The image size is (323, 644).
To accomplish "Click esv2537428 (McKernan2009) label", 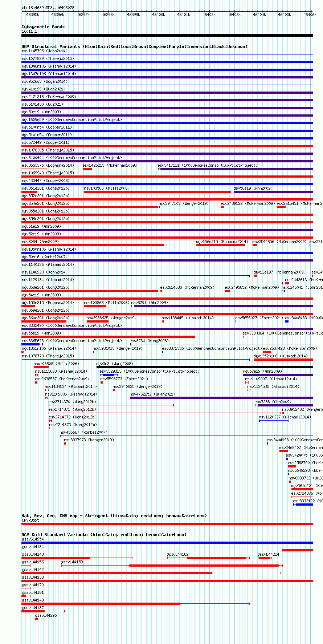I will (x=290, y=348).
